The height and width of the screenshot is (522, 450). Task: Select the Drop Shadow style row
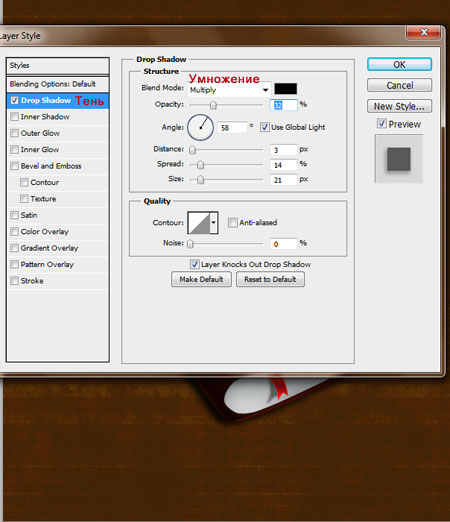pyautogui.click(x=58, y=100)
